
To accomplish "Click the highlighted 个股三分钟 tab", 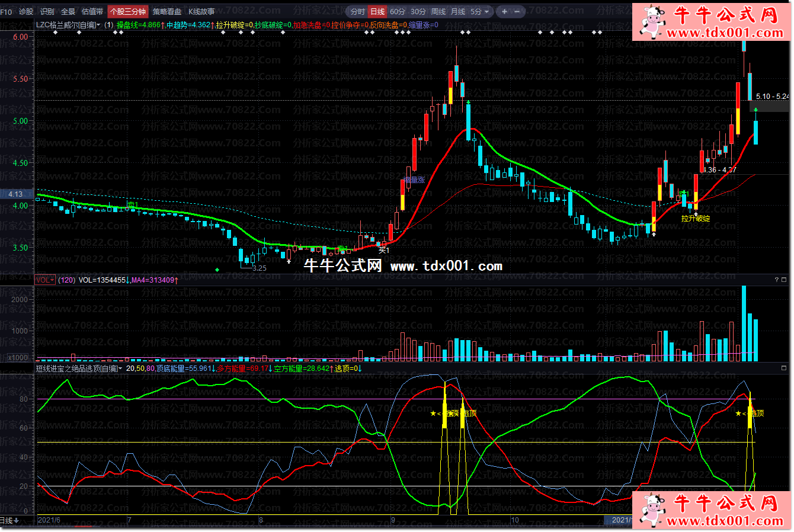I will click(128, 11).
